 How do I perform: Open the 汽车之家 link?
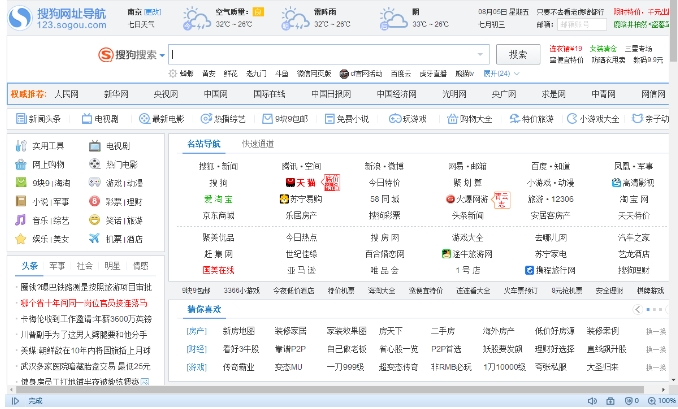[633, 237]
